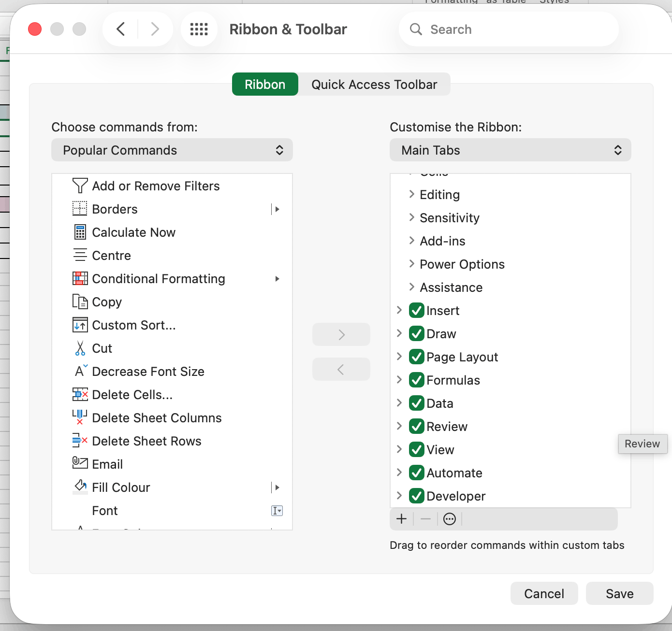Screen dimensions: 672x631
Task: Disable the Developer tab checkbox
Action: click(416, 496)
